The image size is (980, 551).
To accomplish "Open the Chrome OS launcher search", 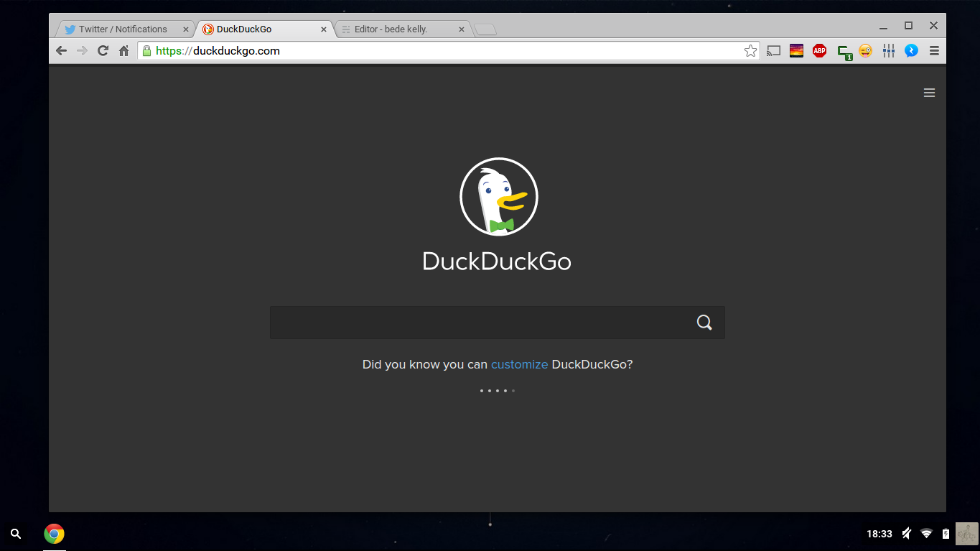I will [x=16, y=534].
